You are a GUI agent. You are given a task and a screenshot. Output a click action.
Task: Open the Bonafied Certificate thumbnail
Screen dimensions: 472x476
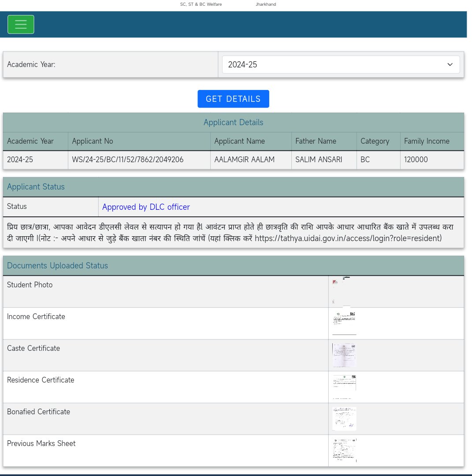click(344, 419)
